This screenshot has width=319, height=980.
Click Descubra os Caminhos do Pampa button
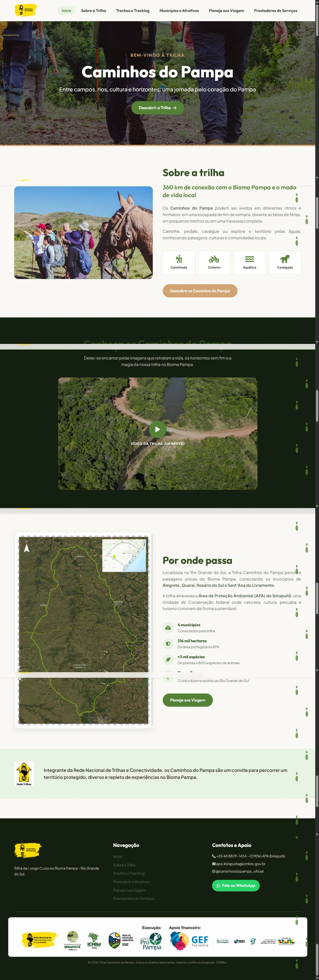click(x=200, y=291)
